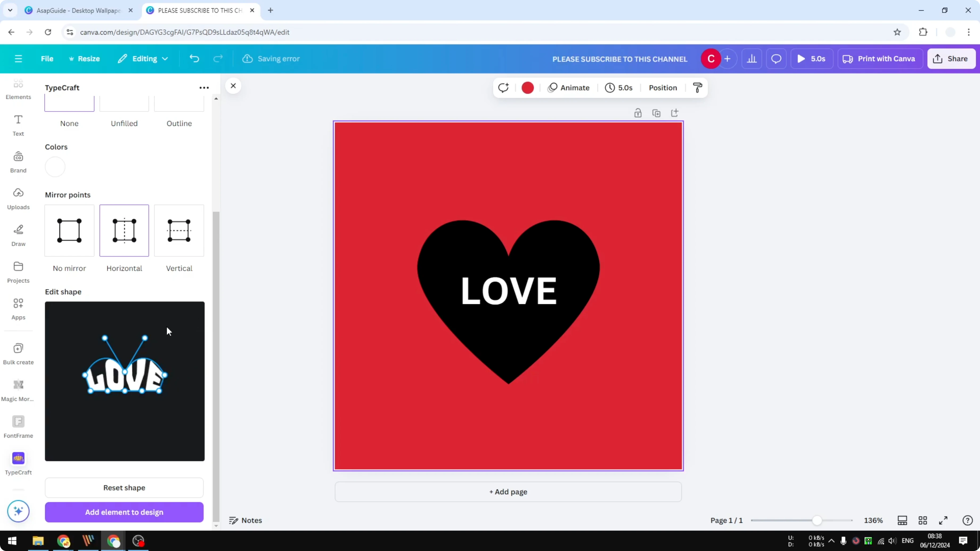Image resolution: width=980 pixels, height=551 pixels.
Task: Click Add element to design
Action: 124,512
